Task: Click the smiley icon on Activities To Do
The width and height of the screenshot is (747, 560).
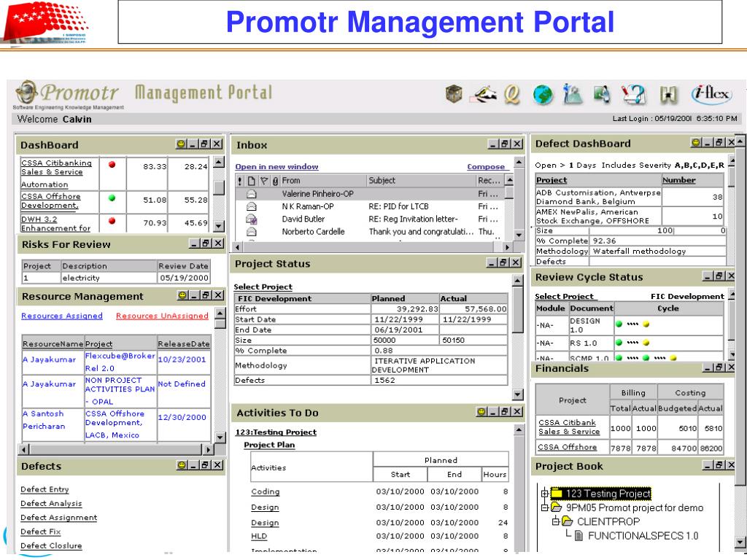Action: 481,412
